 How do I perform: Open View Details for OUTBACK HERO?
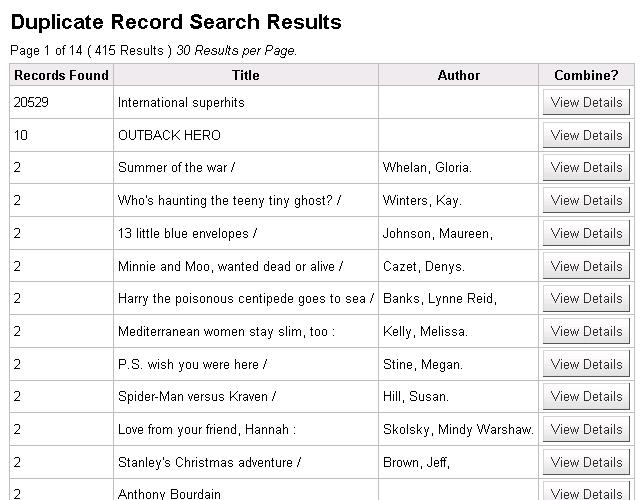pyautogui.click(x=586, y=135)
